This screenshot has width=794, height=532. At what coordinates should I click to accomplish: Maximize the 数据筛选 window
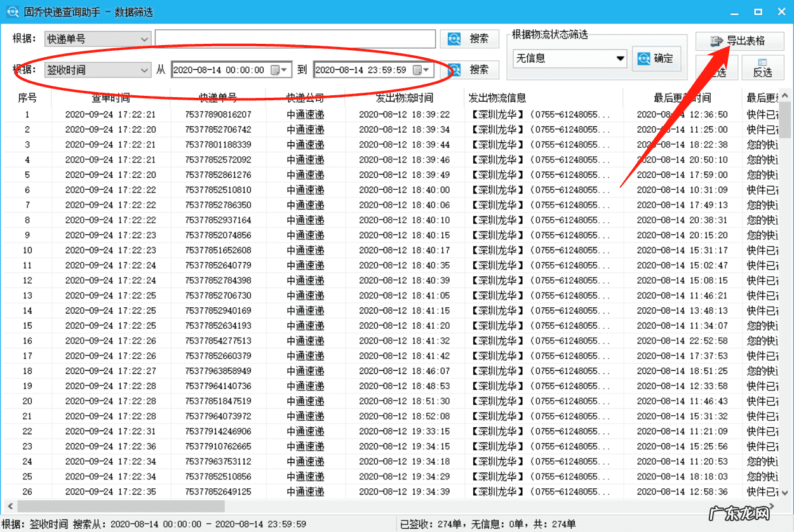click(x=758, y=12)
